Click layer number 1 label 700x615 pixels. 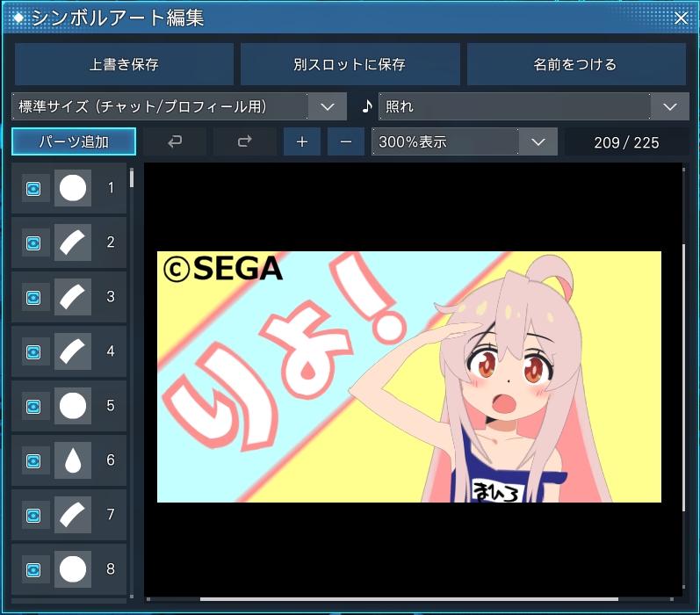111,188
